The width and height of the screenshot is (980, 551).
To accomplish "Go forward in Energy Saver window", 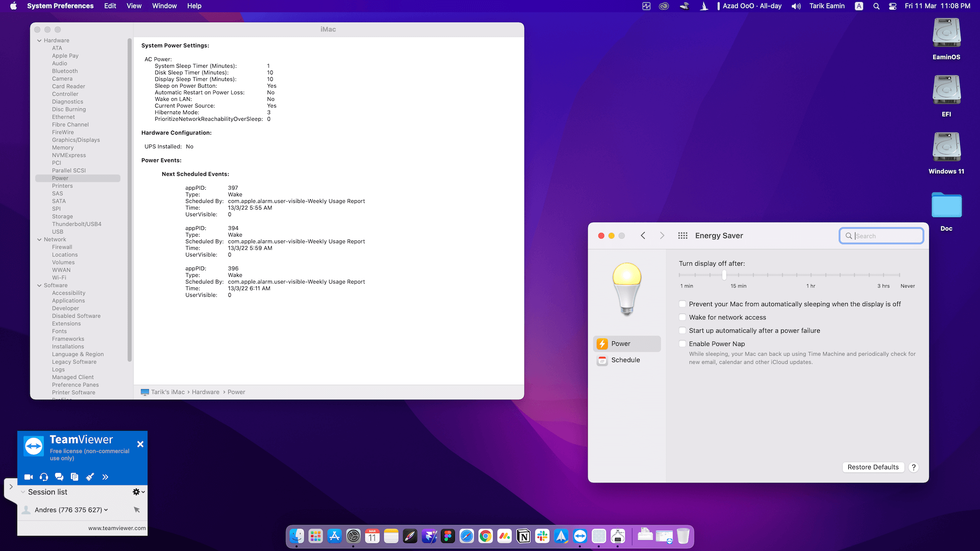I will click(662, 236).
